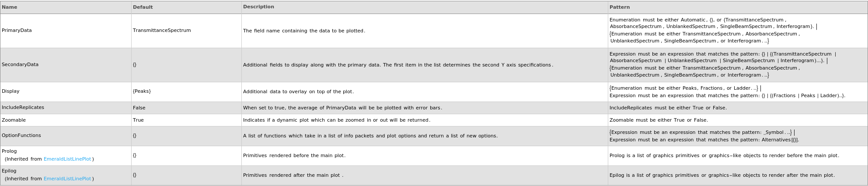This screenshot has width=868, height=186.
Task: Click the Name column header
Action: point(10,7)
